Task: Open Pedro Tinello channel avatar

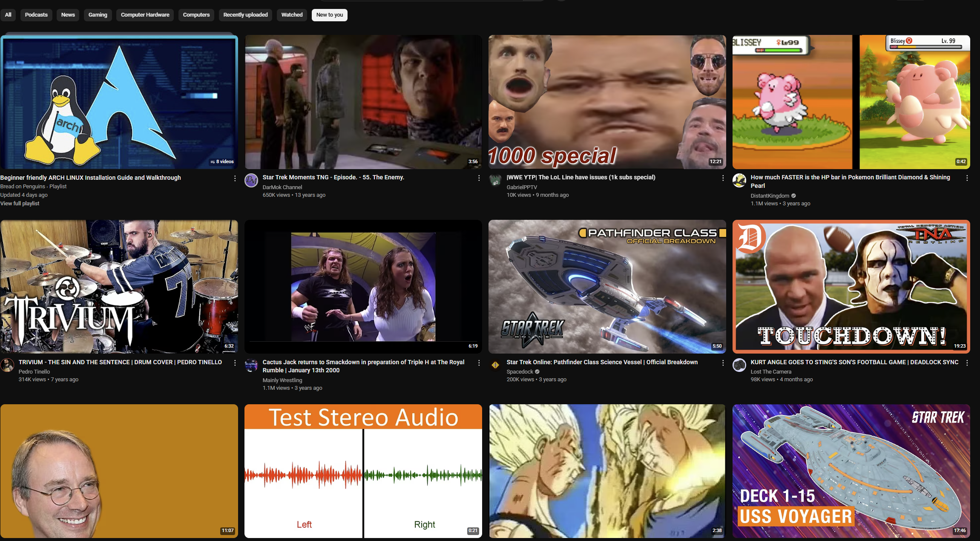Action: (x=7, y=365)
